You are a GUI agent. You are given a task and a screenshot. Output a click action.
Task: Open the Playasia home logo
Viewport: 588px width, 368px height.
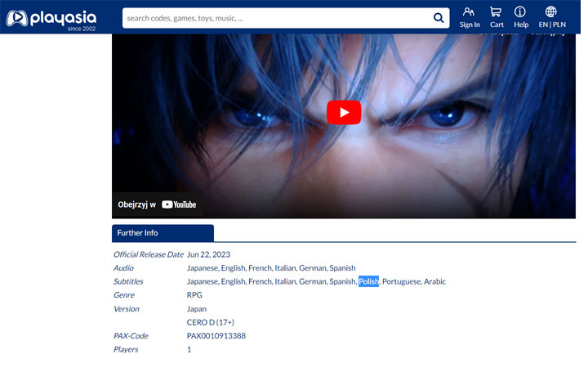click(x=51, y=20)
